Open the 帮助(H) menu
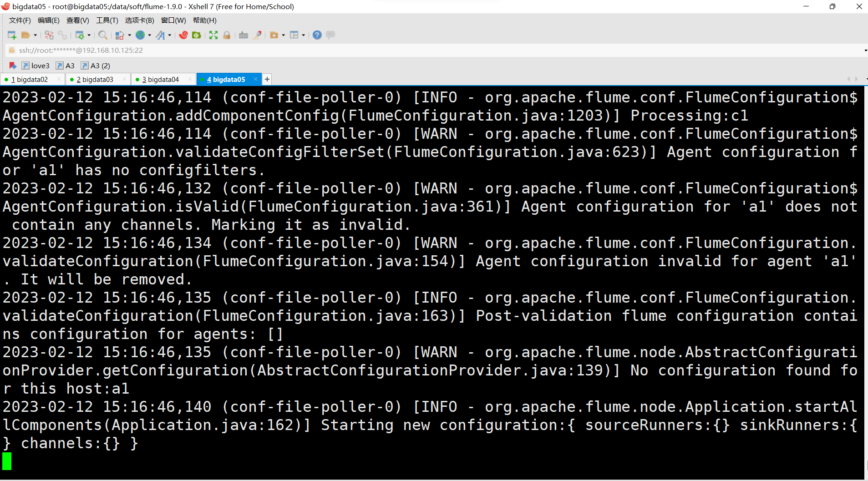Image resolution: width=868 pixels, height=481 pixels. coord(204,20)
